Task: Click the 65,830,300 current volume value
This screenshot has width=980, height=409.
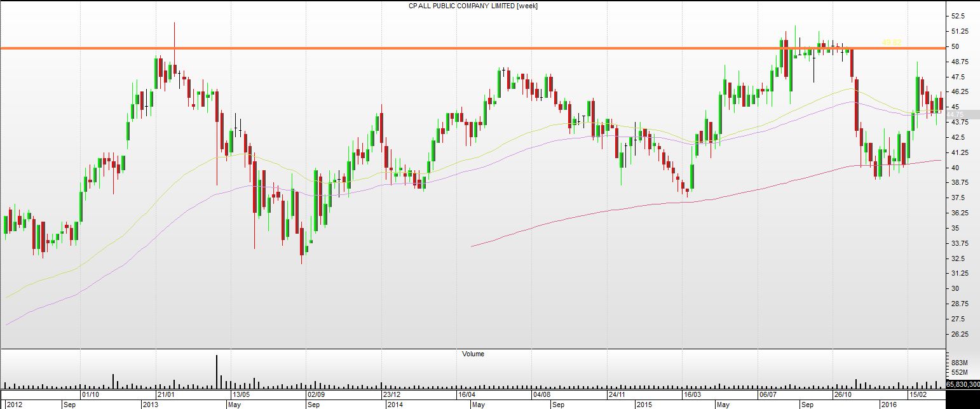Action: (963, 384)
